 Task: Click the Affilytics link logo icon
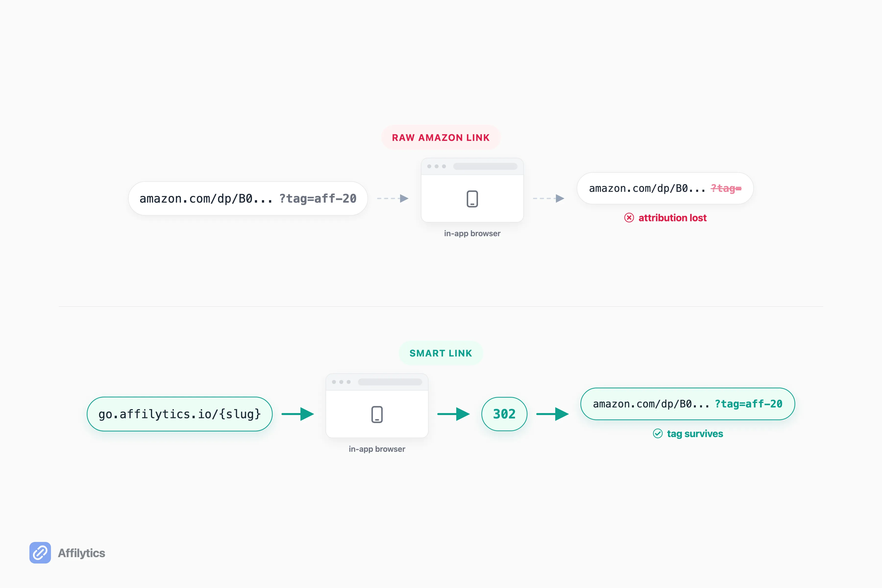(40, 552)
